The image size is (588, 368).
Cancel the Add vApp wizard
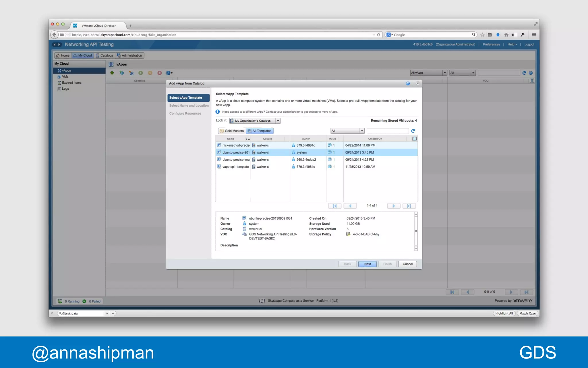407,264
